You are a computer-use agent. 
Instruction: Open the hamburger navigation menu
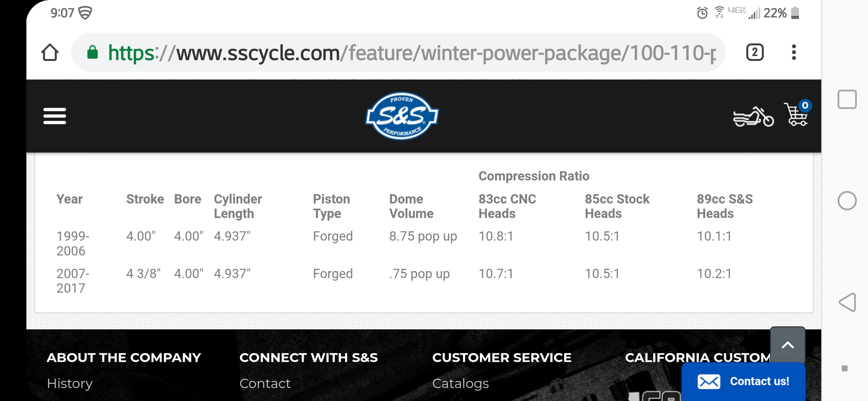(55, 116)
